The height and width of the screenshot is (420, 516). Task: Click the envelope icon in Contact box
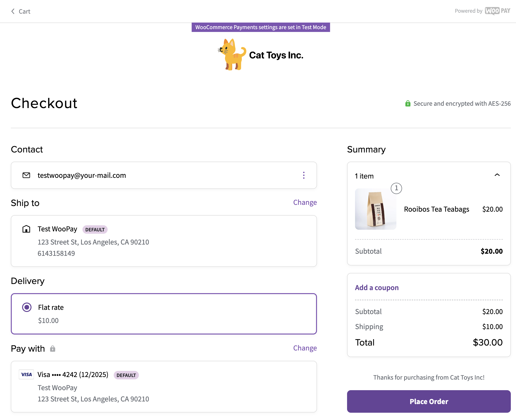point(26,175)
